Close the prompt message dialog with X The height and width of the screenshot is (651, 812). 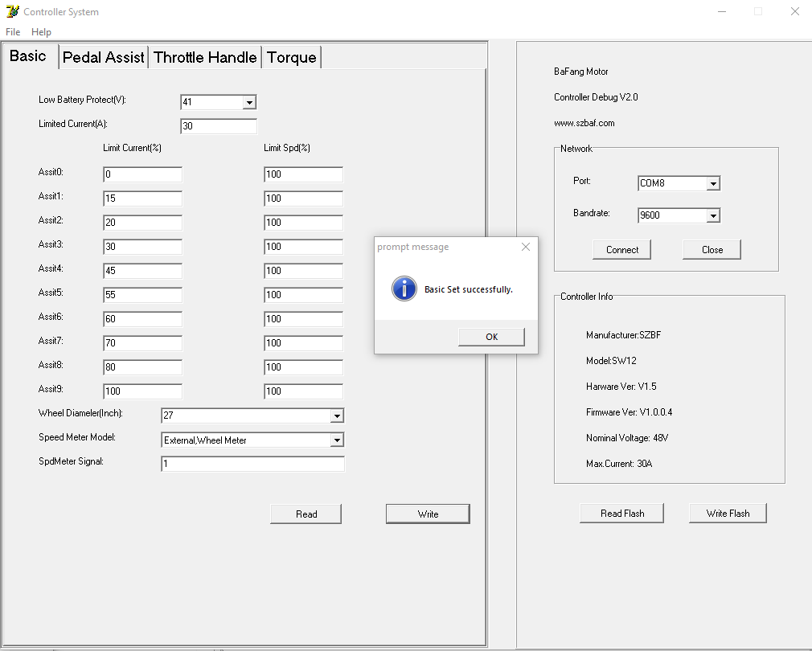(x=526, y=247)
